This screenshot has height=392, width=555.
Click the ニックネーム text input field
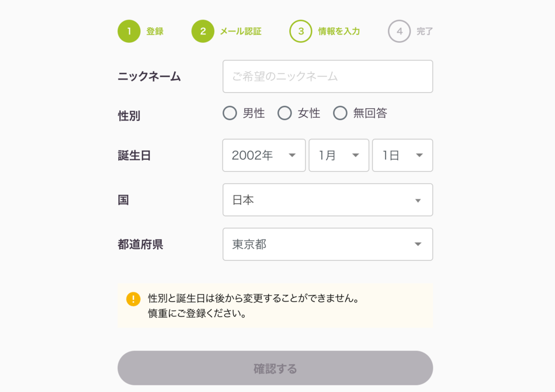click(327, 77)
